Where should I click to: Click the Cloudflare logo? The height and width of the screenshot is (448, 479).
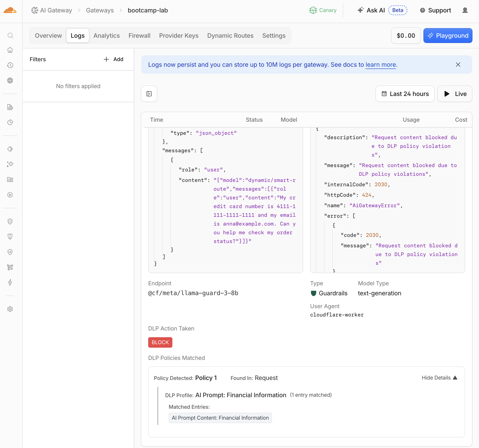10,10
